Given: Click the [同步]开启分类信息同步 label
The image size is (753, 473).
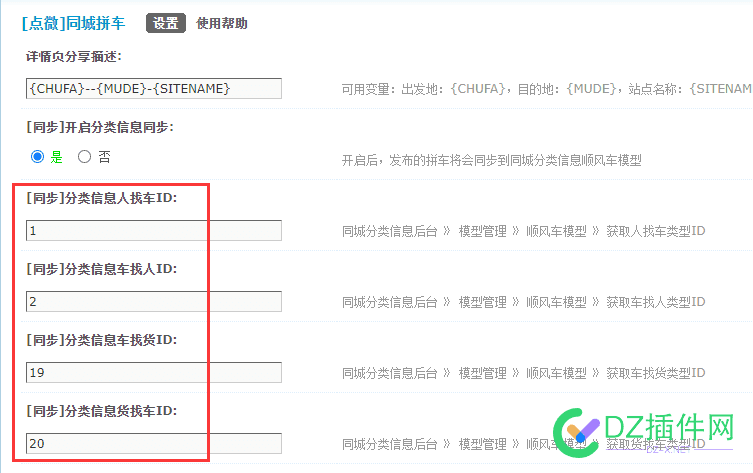Looking at the screenshot, I should (x=99, y=127).
